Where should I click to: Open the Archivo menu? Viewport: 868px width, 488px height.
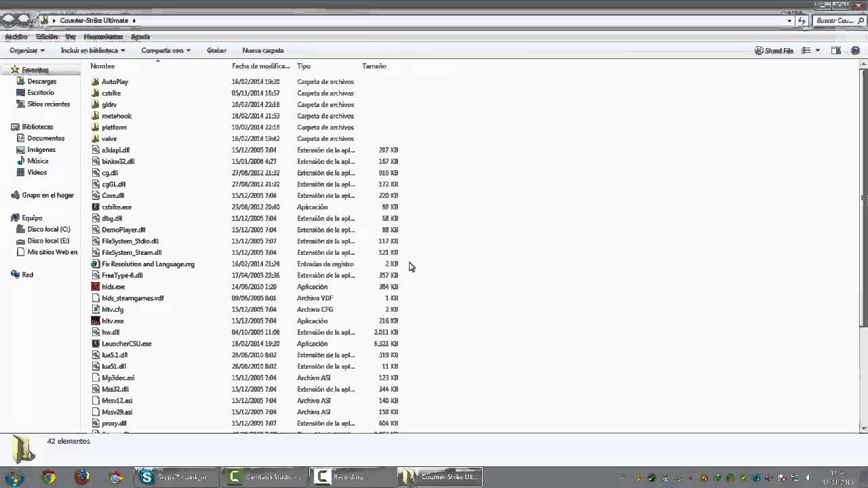[x=16, y=37]
